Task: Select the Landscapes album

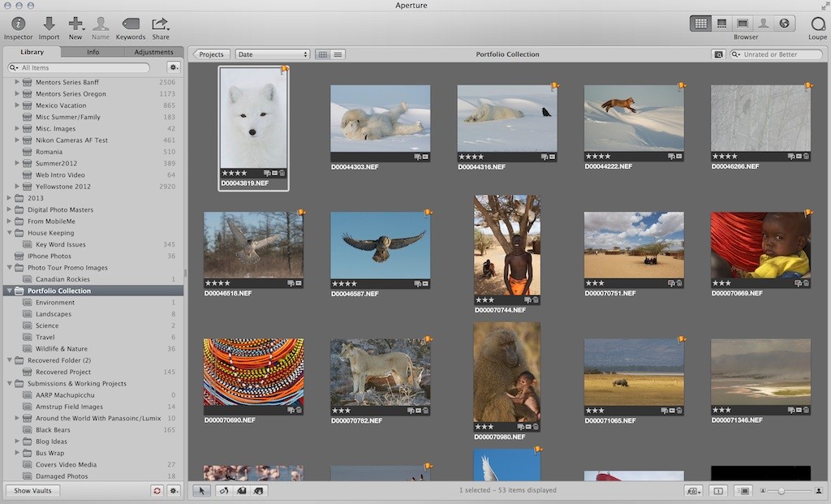Action: point(93,314)
